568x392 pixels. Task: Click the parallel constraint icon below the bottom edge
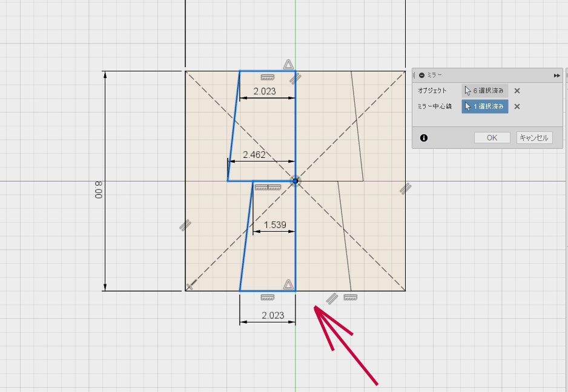331,298
